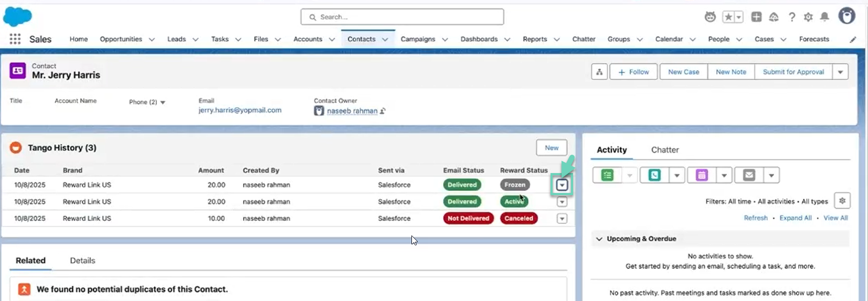Open the Forecasts tab

point(814,39)
